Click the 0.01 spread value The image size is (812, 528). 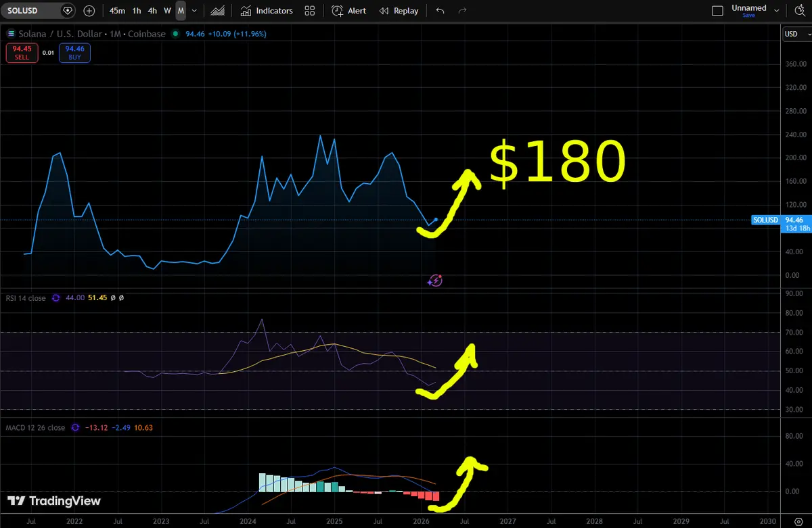[48, 53]
